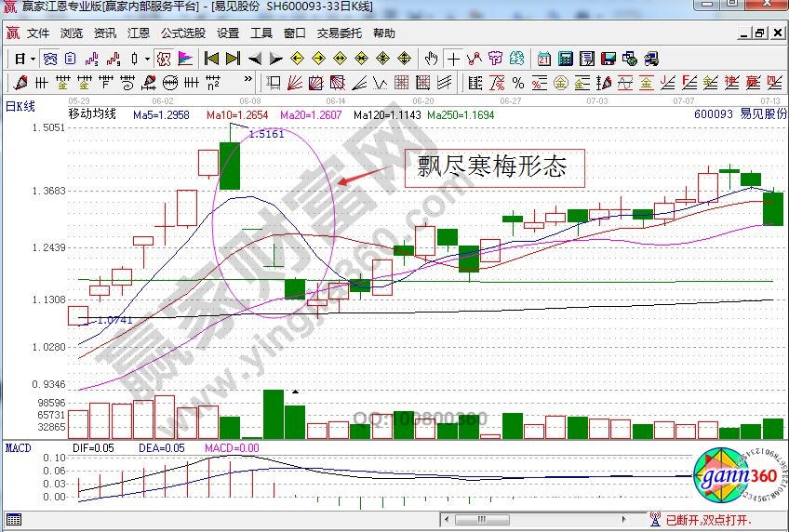Click the 已断开,双点打开 status text

[x=708, y=519]
